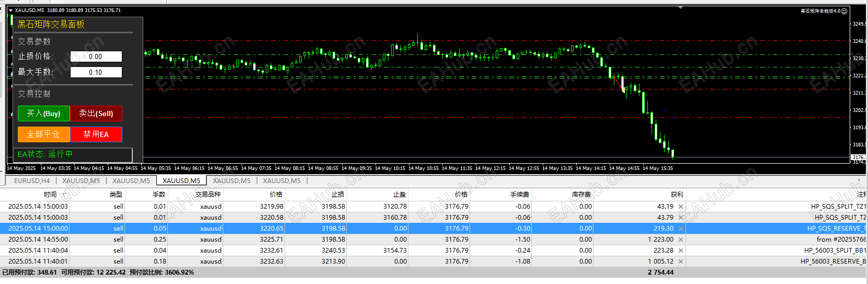Close the order with profit 219.30
The width and height of the screenshot is (868, 284).
pyautogui.click(x=681, y=229)
